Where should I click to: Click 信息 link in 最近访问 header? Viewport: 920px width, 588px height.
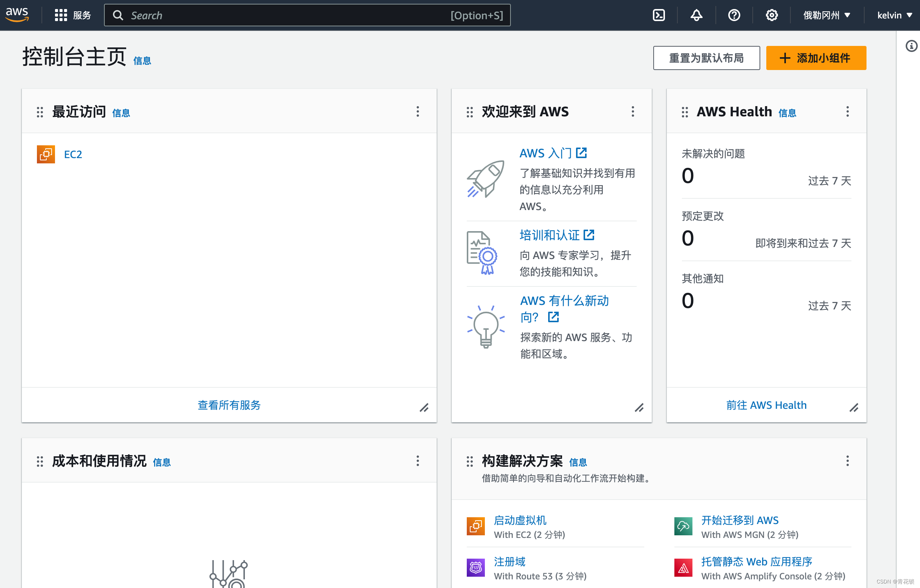click(x=121, y=113)
